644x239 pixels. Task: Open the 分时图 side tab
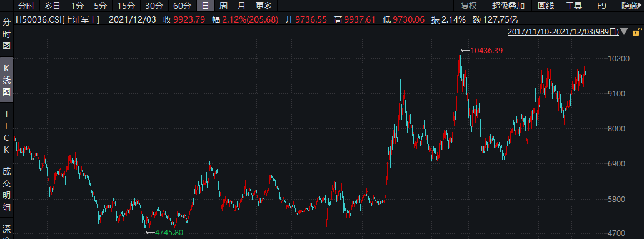(6, 34)
